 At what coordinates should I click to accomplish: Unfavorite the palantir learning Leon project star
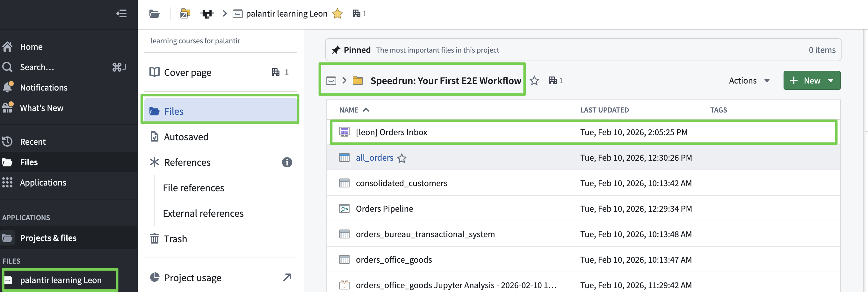337,14
